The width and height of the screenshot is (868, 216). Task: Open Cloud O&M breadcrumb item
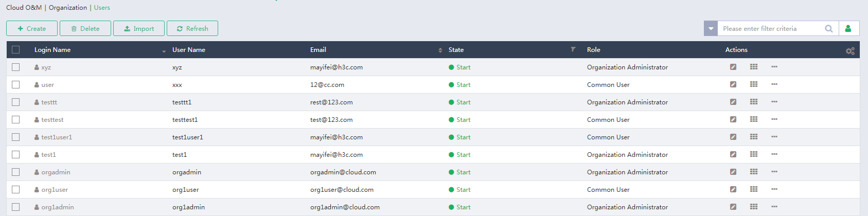click(24, 8)
